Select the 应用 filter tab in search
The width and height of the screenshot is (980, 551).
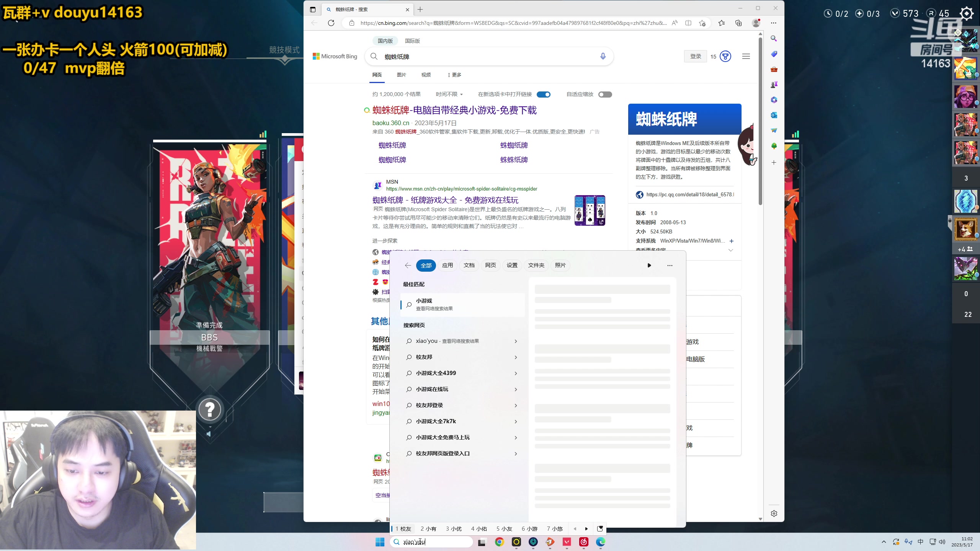(447, 265)
